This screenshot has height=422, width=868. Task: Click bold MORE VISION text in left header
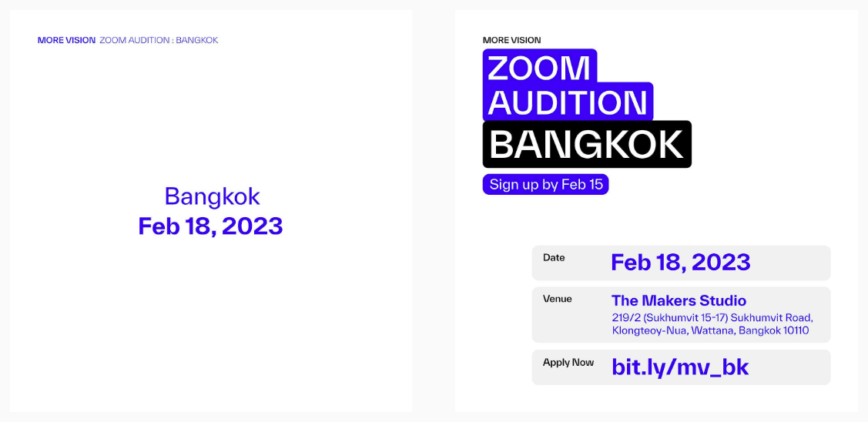tap(66, 40)
